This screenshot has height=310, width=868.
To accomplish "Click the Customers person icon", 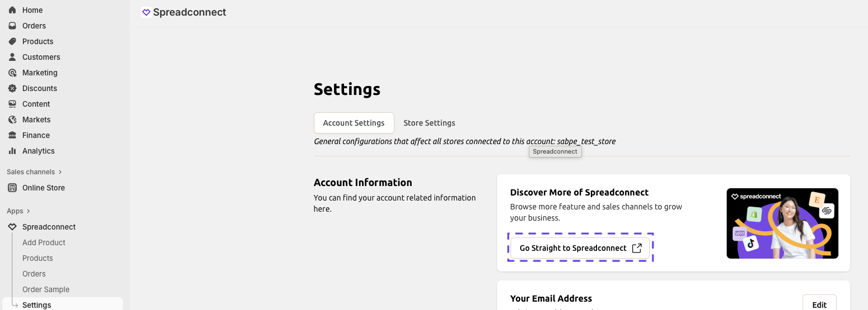I will (x=12, y=57).
